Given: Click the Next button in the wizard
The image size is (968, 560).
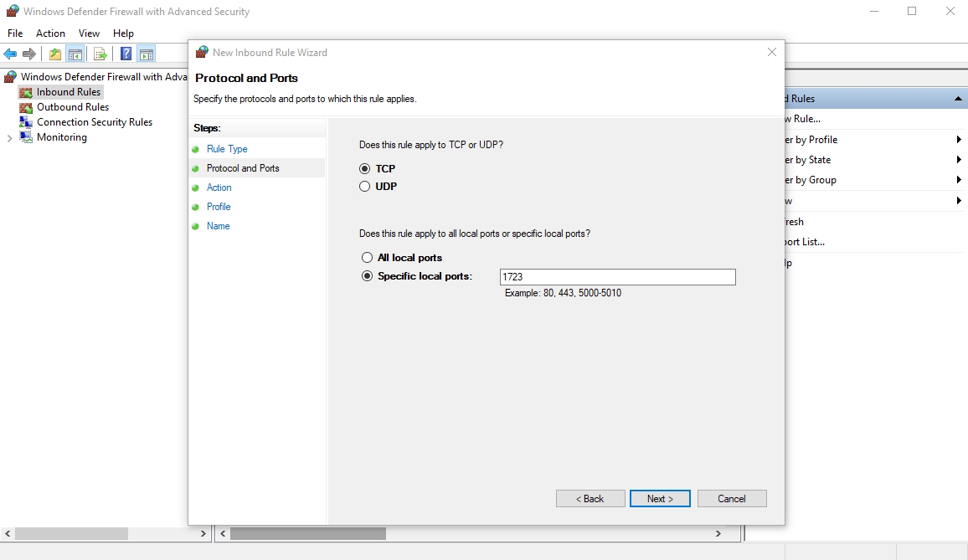Looking at the screenshot, I should (660, 499).
